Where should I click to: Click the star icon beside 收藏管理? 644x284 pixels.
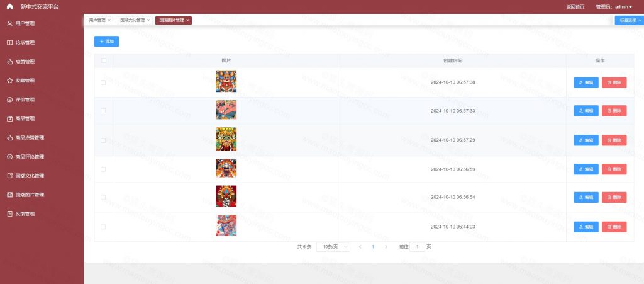10,81
